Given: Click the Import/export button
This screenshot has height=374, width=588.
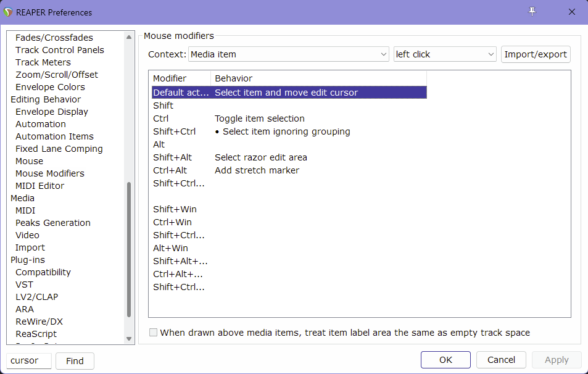Looking at the screenshot, I should click(536, 54).
